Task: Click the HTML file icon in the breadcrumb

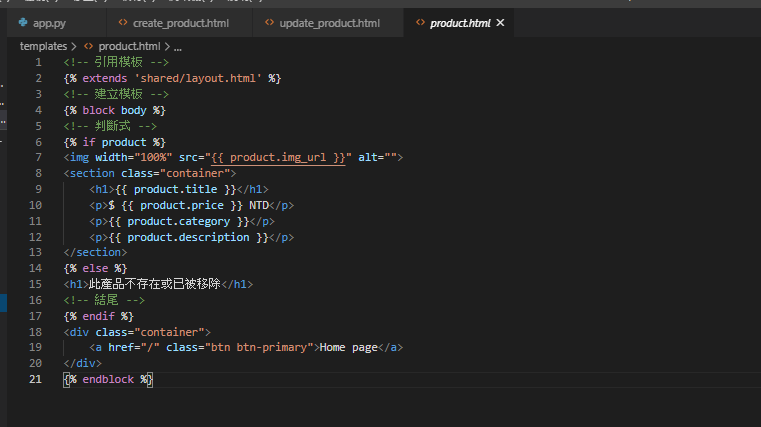Action: [x=89, y=46]
